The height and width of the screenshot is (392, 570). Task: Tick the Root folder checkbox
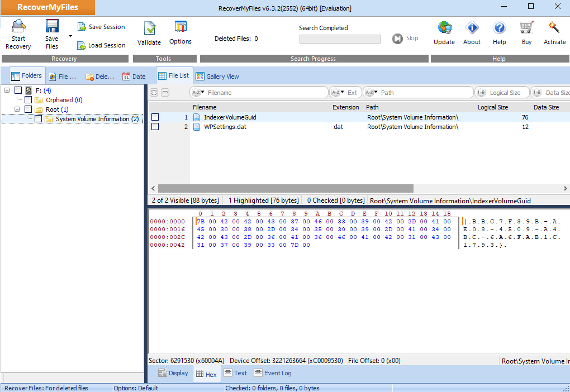point(28,109)
